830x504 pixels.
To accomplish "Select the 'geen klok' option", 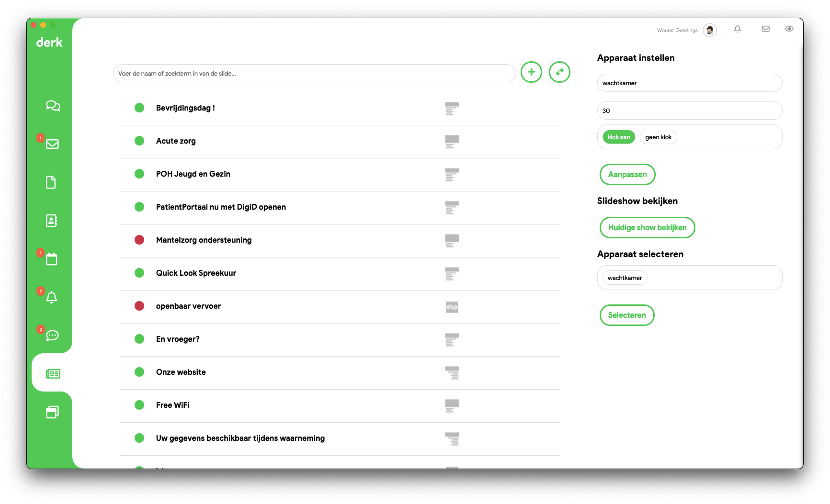I will click(658, 137).
